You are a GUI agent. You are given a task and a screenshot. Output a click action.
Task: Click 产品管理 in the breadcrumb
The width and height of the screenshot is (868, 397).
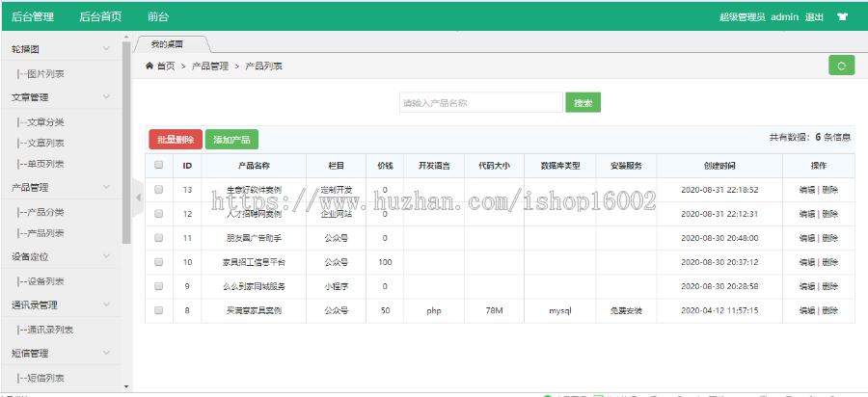pyautogui.click(x=210, y=66)
